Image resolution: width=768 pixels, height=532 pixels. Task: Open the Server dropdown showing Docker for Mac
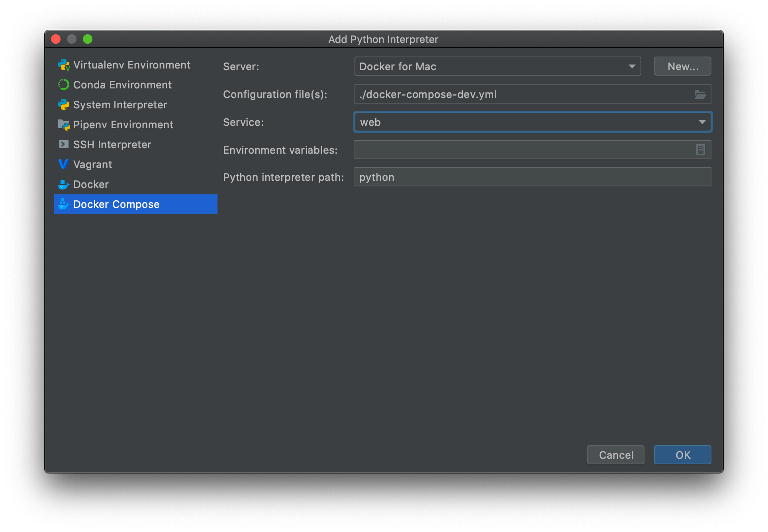[x=497, y=66]
